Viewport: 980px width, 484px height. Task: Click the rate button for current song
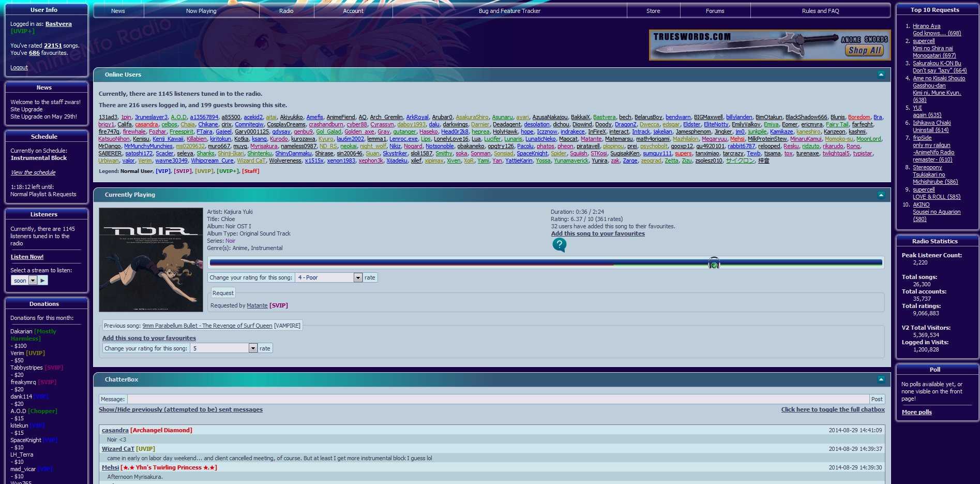370,277
